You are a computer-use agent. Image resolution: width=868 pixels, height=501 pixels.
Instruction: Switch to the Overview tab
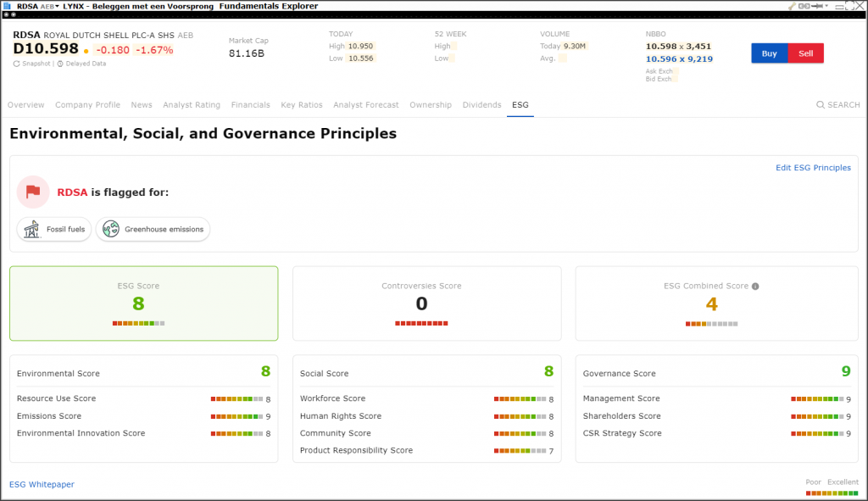coord(26,104)
